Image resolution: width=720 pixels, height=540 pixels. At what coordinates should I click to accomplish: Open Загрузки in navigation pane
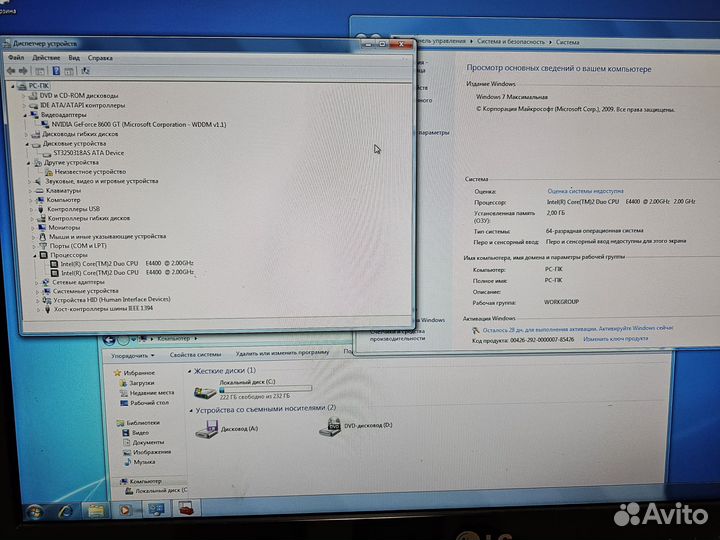[x=142, y=382]
